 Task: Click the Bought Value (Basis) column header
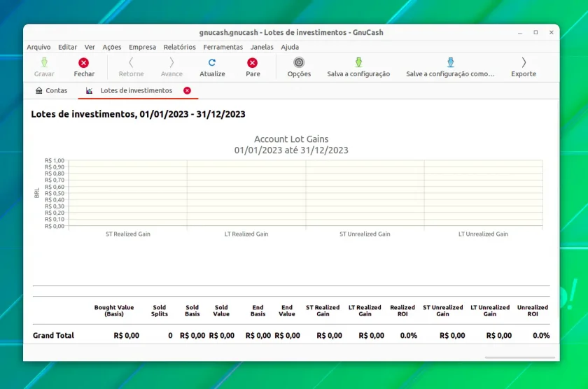tap(114, 311)
